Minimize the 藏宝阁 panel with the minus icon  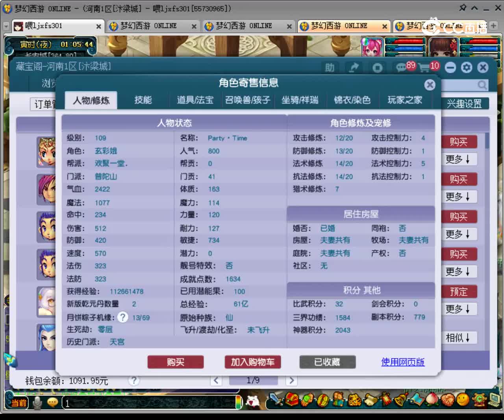click(x=450, y=68)
